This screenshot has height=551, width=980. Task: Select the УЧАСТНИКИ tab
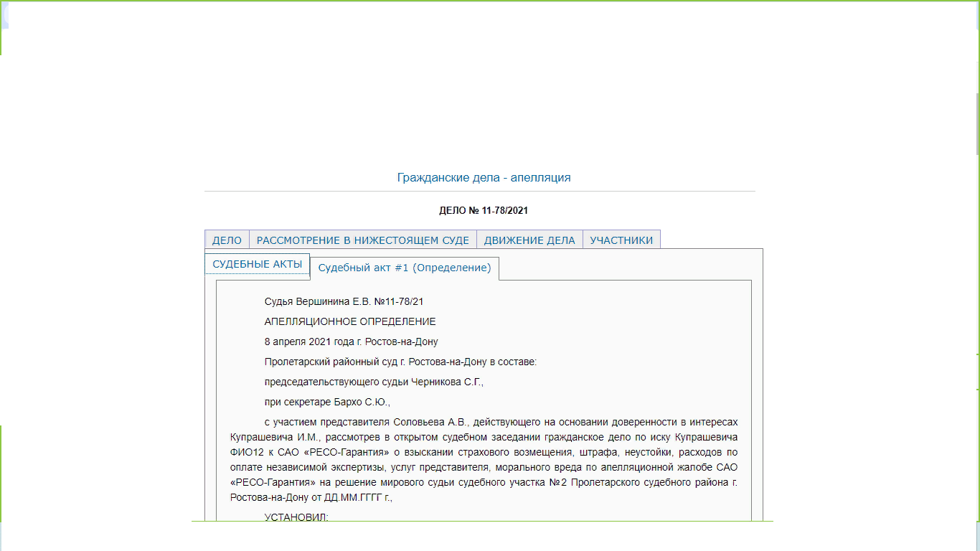[x=621, y=240]
